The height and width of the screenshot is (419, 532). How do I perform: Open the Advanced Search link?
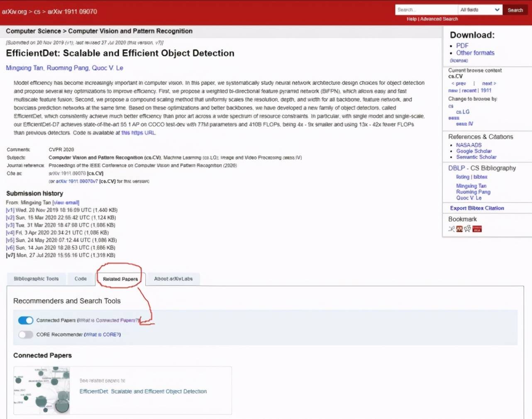pyautogui.click(x=439, y=19)
